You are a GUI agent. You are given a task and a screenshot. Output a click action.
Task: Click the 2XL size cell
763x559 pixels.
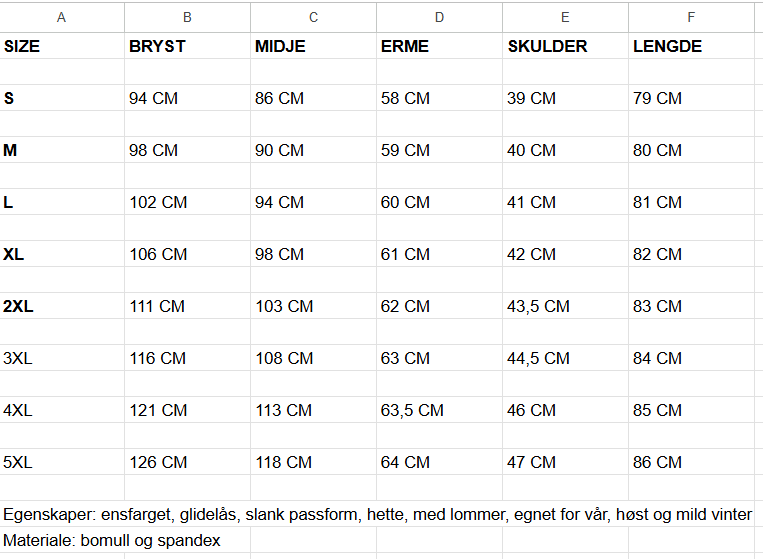tap(19, 306)
